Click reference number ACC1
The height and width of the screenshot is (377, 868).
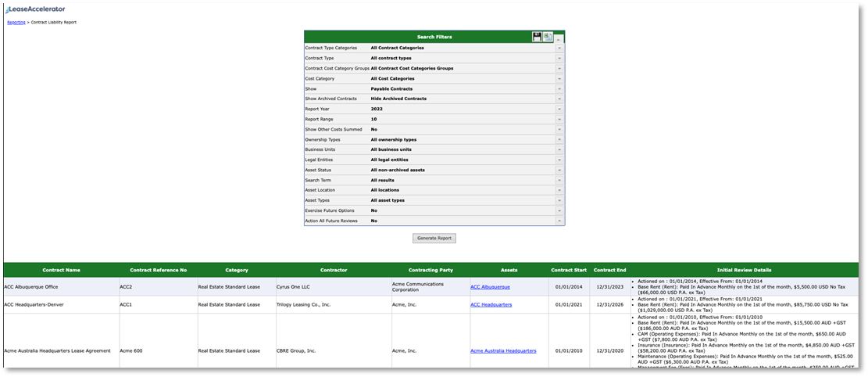click(126, 305)
